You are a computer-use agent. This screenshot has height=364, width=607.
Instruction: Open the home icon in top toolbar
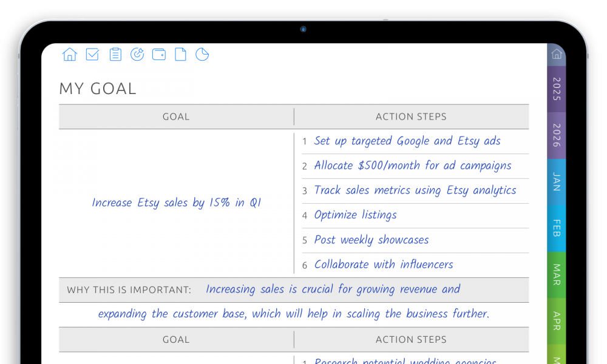[x=70, y=55]
